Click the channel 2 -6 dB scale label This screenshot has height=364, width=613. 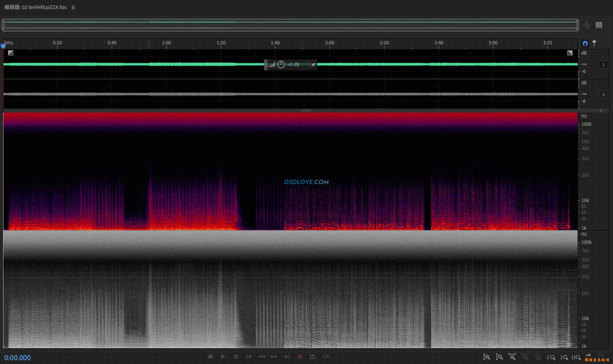(583, 101)
